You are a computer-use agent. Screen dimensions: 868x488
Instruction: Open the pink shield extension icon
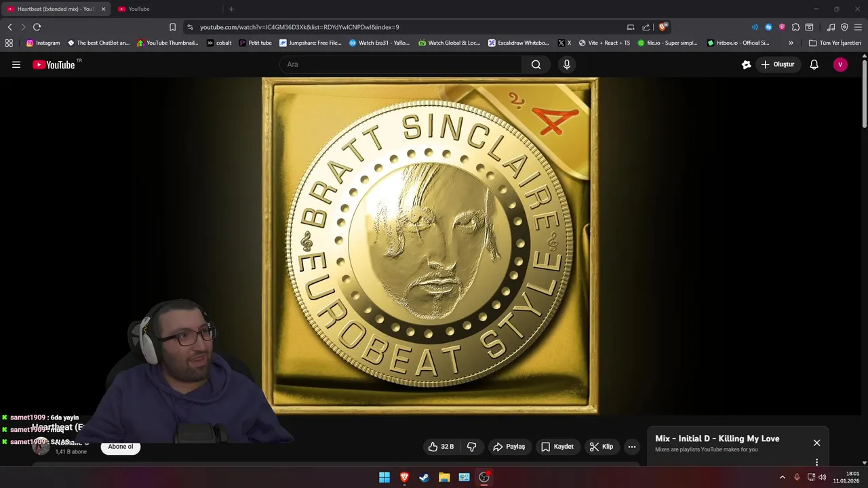(x=782, y=27)
